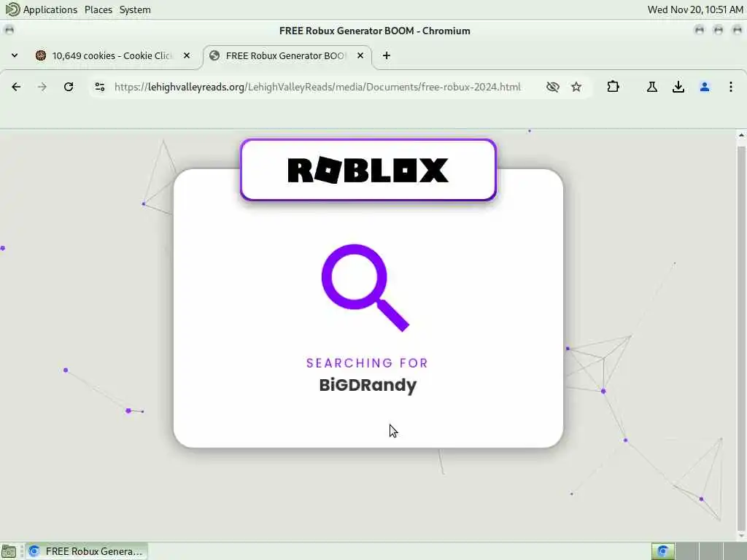747x560 pixels.
Task: Open the Places menu
Action: pyautogui.click(x=98, y=9)
